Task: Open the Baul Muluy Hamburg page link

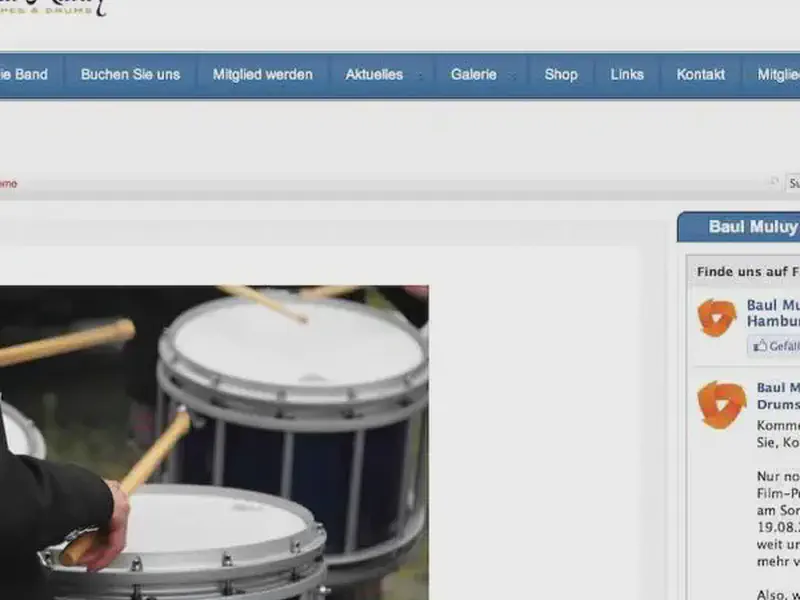Action: click(773, 313)
